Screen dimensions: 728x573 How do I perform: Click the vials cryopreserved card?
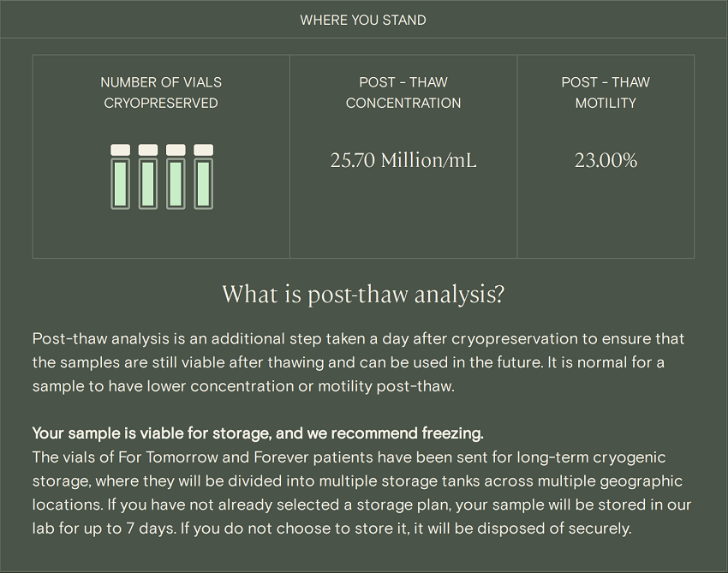(161, 157)
